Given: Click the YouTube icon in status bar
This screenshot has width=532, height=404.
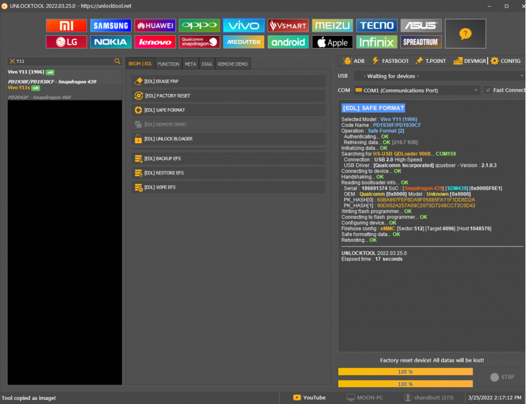Looking at the screenshot, I should [x=297, y=398].
